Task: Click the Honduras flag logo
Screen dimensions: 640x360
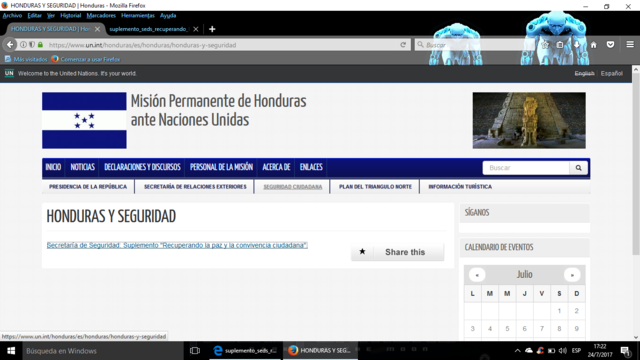Action: coord(84,120)
